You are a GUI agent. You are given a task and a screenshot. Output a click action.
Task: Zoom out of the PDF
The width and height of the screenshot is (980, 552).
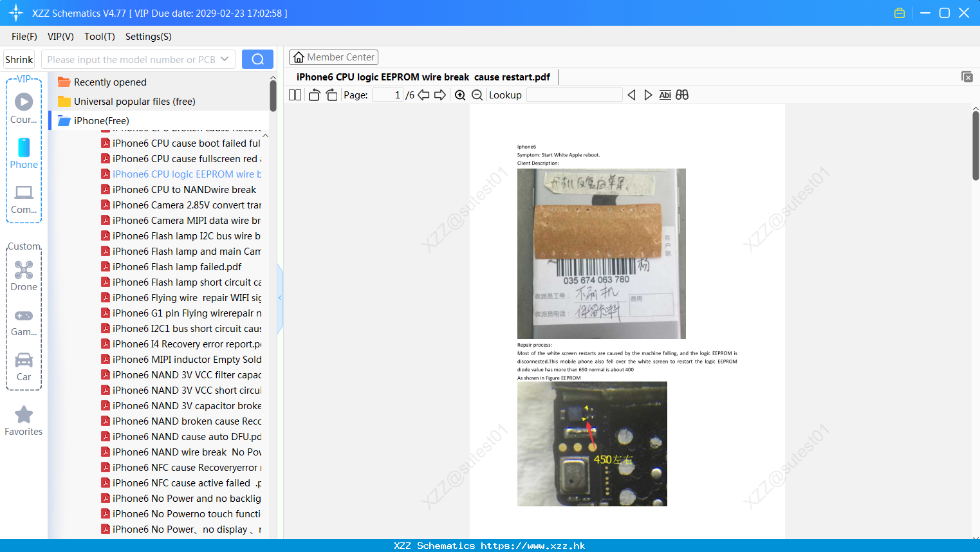(477, 95)
